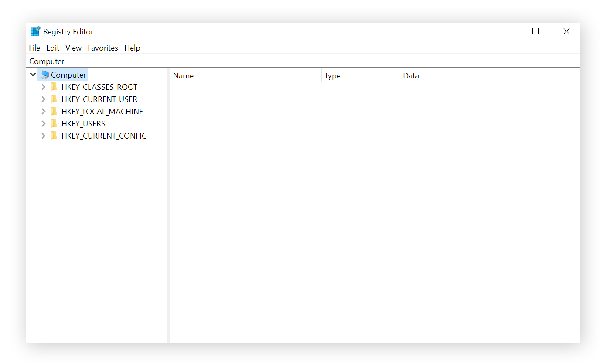The image size is (606, 364).
Task: Click the Type column header
Action: (332, 75)
